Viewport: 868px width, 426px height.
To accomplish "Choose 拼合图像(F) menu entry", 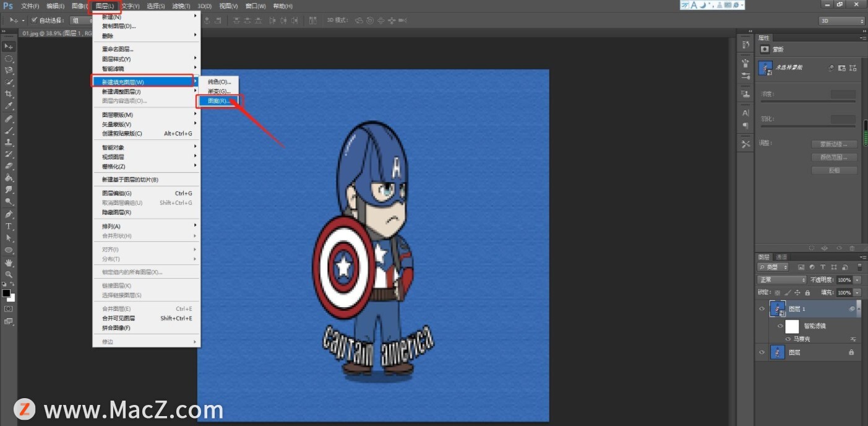I will pos(147,328).
